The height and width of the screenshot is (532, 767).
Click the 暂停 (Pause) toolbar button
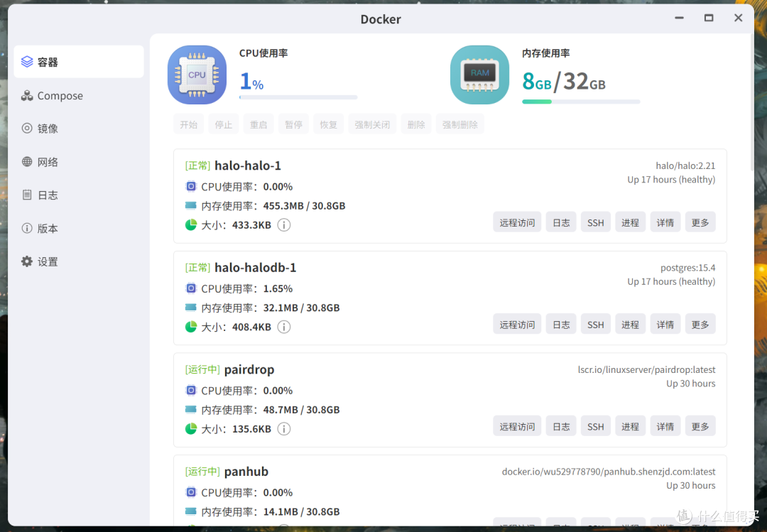[293, 124]
